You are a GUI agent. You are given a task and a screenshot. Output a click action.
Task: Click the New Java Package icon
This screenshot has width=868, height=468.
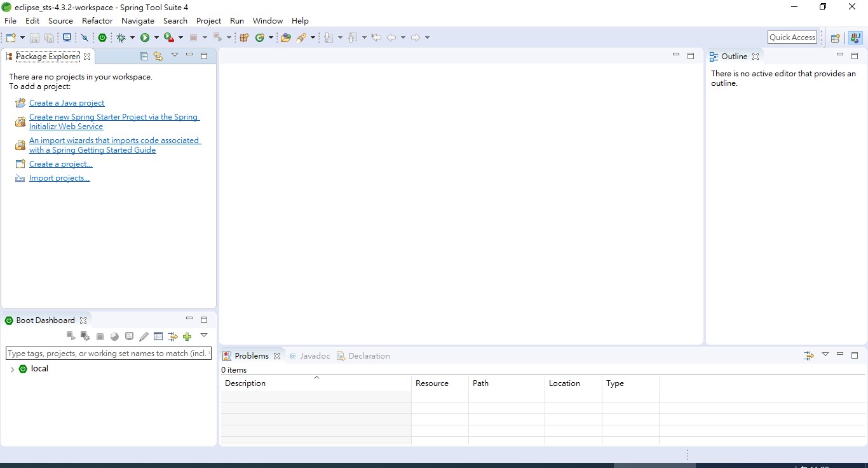(x=244, y=38)
